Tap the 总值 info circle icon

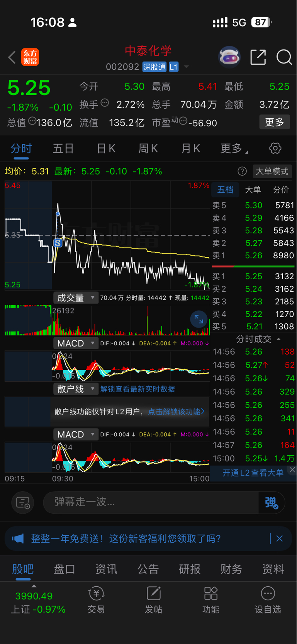click(x=32, y=121)
